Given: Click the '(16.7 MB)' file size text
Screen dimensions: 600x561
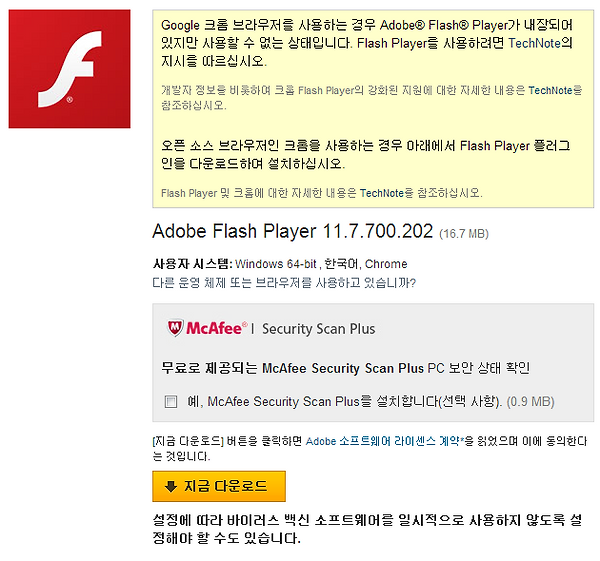Looking at the screenshot, I should [x=464, y=233].
